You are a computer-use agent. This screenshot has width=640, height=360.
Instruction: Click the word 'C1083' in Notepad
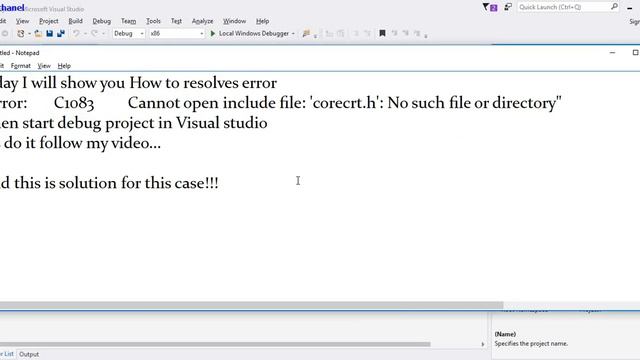point(74,103)
